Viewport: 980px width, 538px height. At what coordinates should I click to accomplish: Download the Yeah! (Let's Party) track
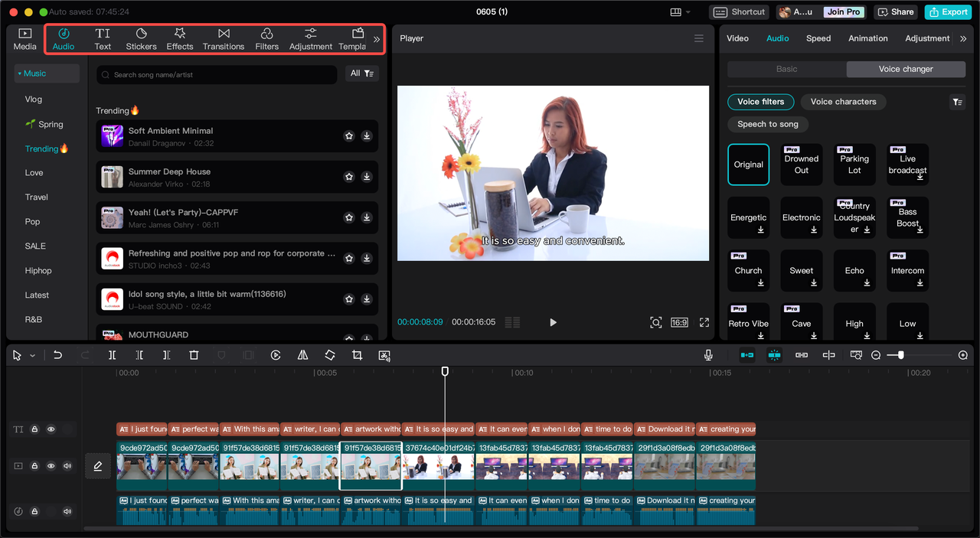(367, 217)
